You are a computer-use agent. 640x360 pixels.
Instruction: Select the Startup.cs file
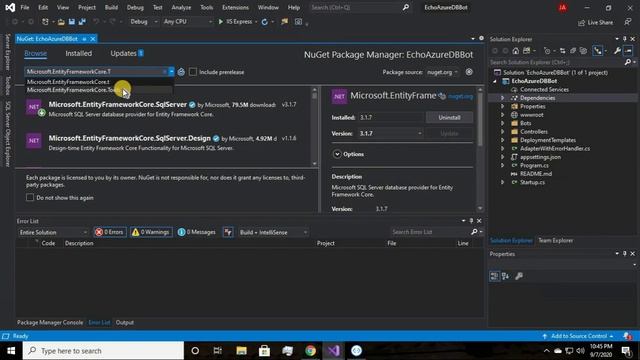(x=532, y=182)
